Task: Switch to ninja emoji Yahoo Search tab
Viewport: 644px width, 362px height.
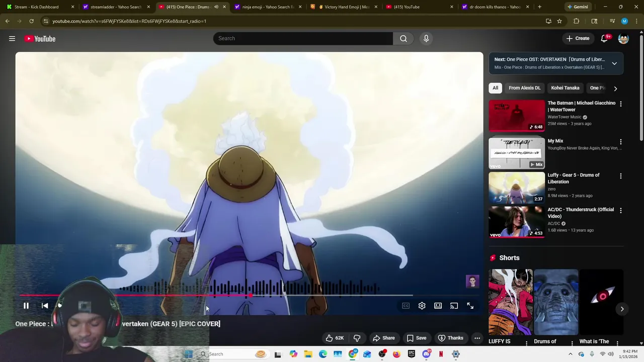Action: [267, 7]
